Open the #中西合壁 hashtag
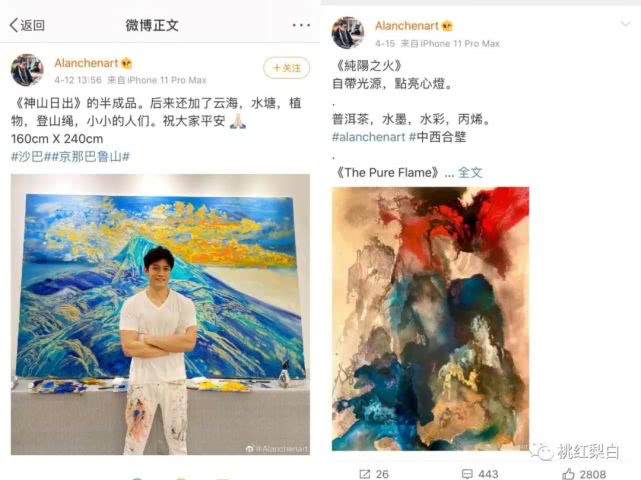 [x=437, y=137]
